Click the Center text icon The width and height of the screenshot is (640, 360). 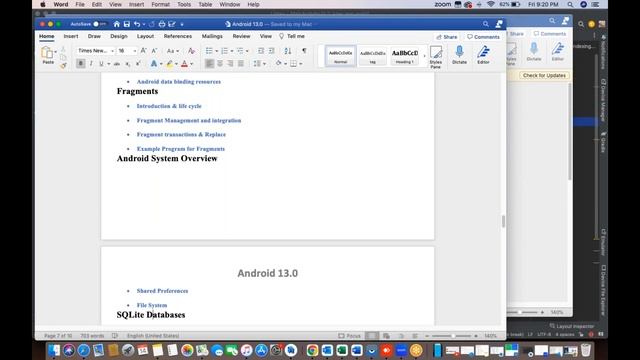(220, 64)
